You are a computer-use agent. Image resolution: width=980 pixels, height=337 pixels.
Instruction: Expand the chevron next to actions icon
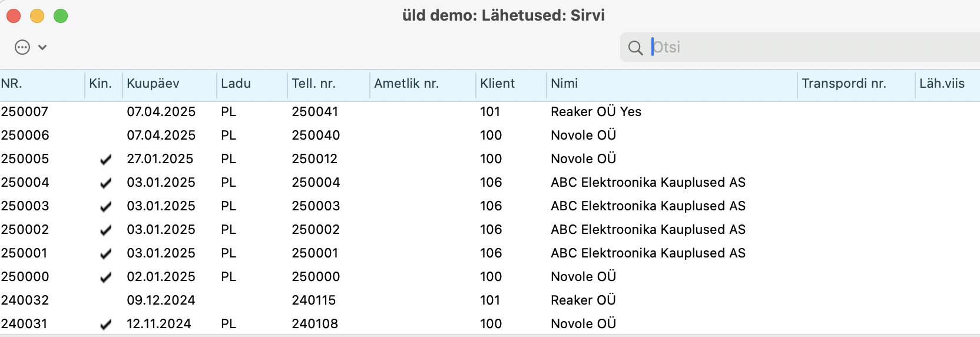[42, 47]
